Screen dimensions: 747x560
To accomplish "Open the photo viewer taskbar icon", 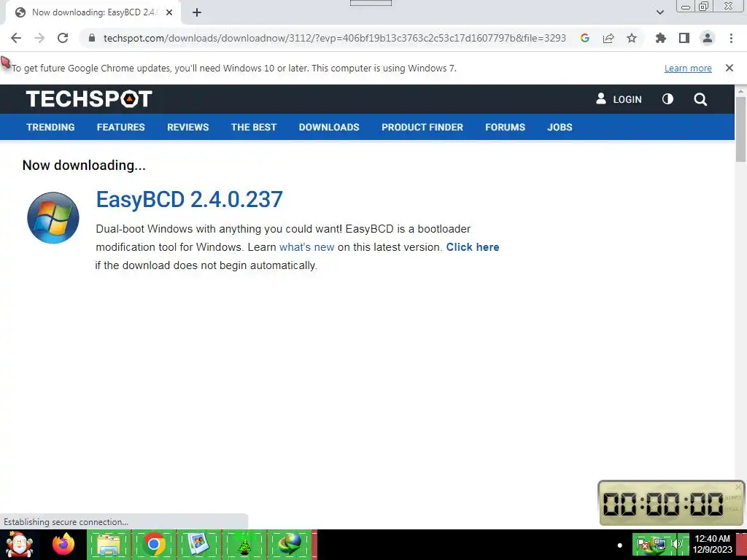I will [x=199, y=545].
